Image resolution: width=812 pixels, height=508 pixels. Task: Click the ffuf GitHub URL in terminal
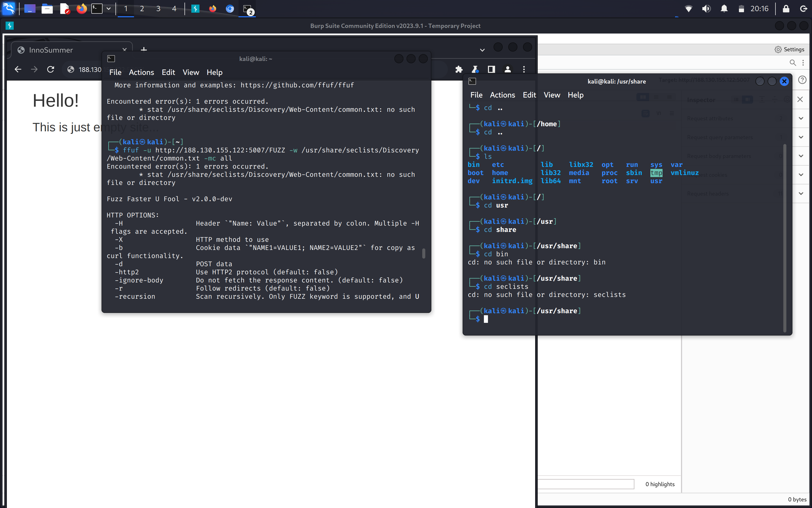coord(297,85)
